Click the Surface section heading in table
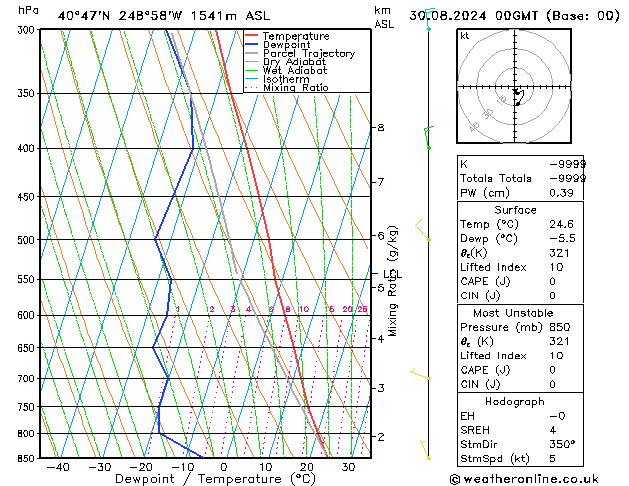Screen dimensions: 629x486 click(515, 210)
